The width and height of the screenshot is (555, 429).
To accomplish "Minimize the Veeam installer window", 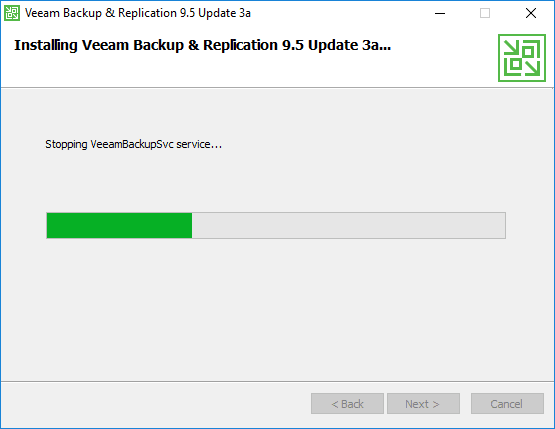I will coord(440,13).
